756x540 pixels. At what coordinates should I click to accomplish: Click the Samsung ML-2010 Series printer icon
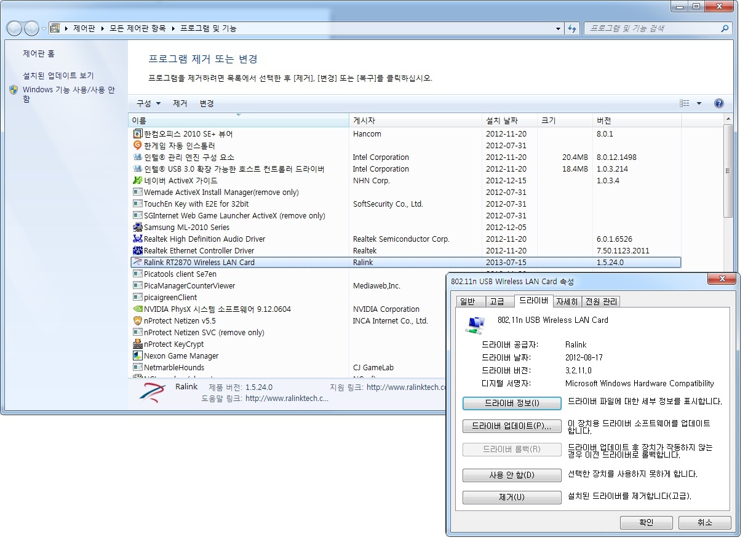[x=138, y=228]
